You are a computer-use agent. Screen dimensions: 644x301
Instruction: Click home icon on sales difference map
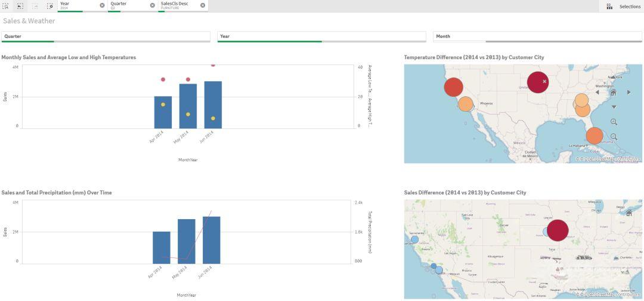coord(628,213)
